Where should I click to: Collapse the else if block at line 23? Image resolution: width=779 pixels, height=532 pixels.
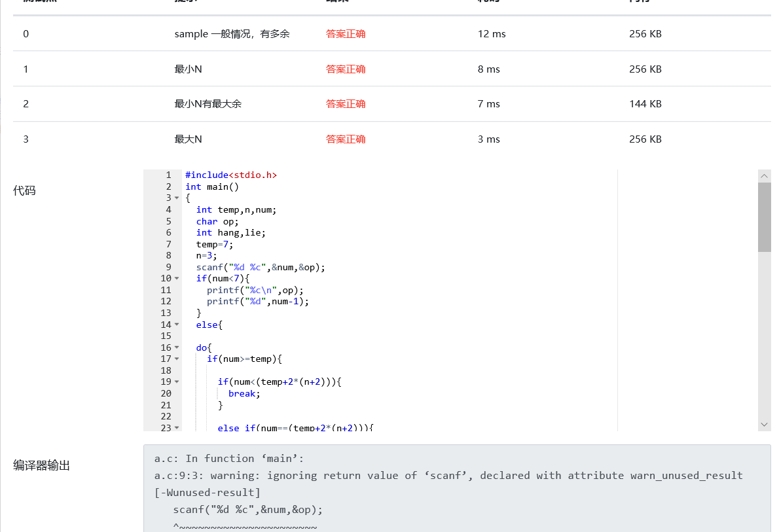pos(177,427)
